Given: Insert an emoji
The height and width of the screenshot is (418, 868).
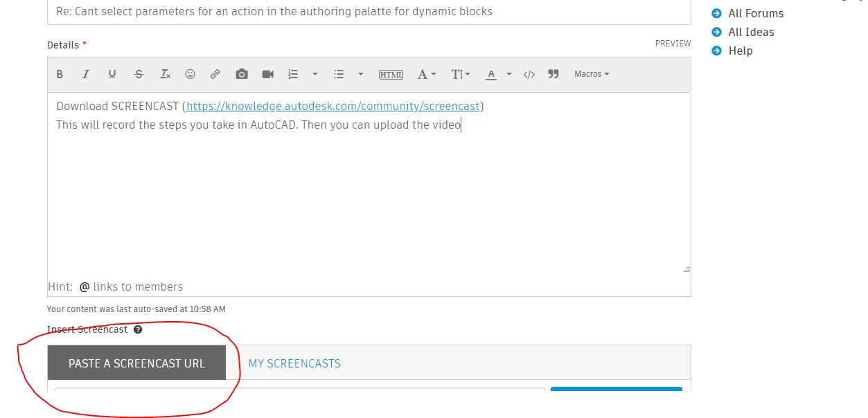Looking at the screenshot, I should pos(191,74).
